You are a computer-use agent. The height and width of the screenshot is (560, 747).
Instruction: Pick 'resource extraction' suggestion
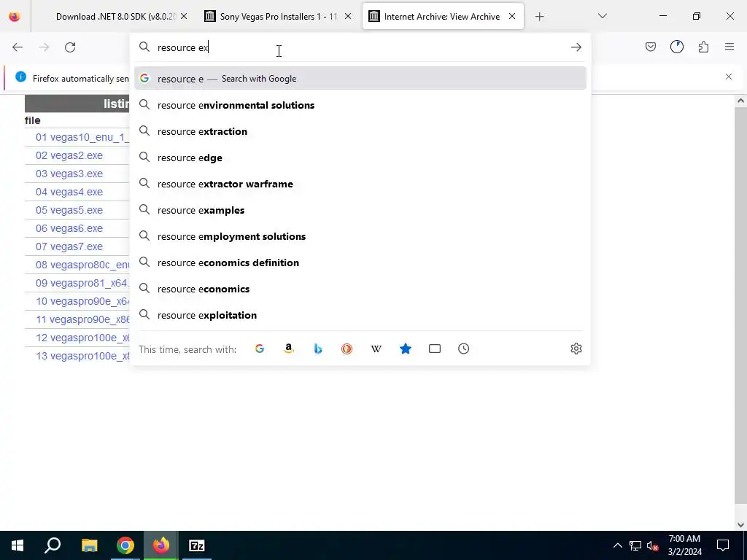(x=360, y=131)
